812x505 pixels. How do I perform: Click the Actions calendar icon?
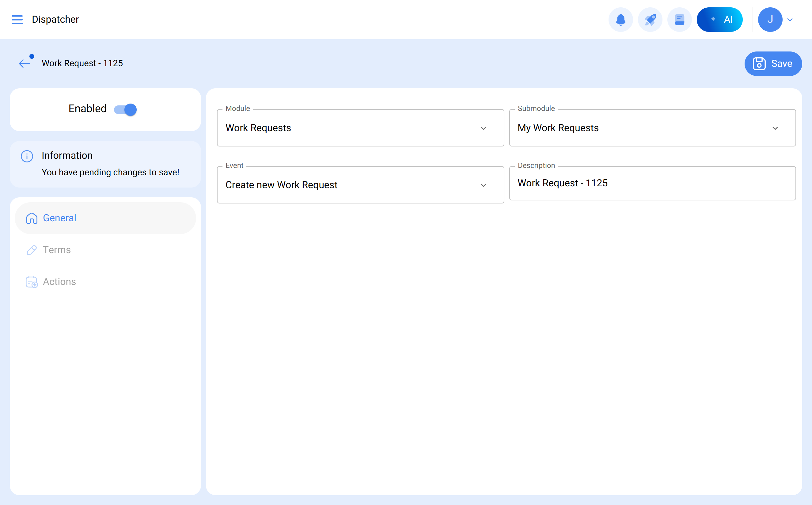pos(32,282)
